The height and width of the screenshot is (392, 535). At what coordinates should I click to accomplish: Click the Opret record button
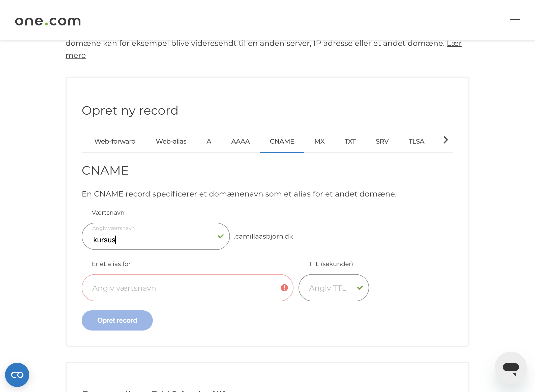click(x=117, y=320)
